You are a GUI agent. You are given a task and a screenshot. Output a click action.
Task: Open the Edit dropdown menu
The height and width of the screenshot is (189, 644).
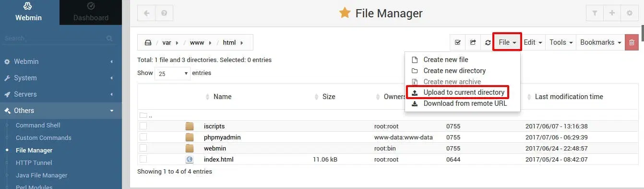point(533,42)
